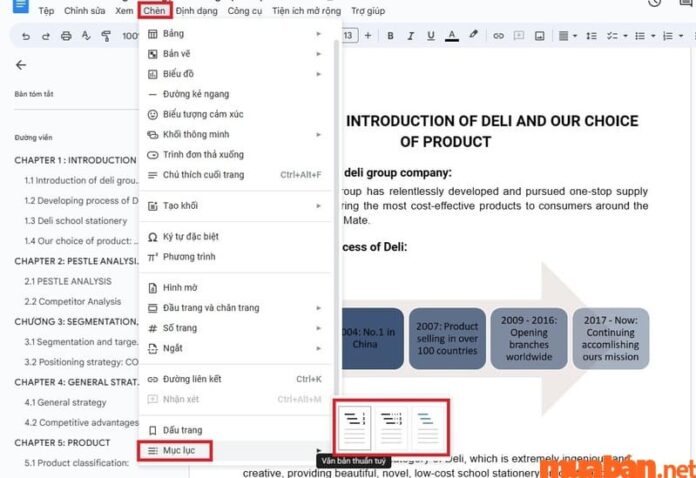The height and width of the screenshot is (478, 696).
Task: Toggle italic formatting
Action: (x=411, y=36)
